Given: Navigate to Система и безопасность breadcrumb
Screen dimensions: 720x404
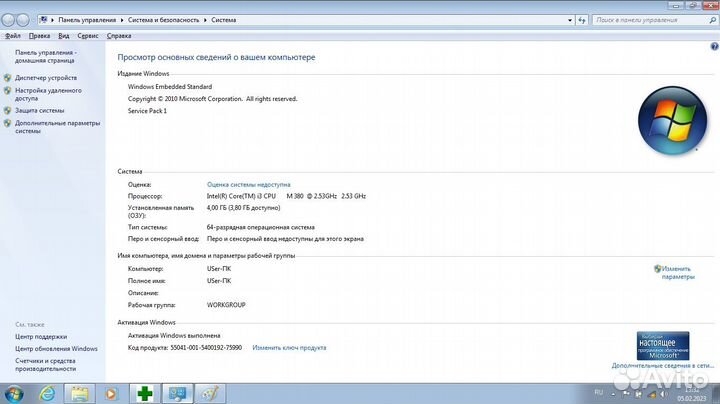Looking at the screenshot, I should tap(163, 20).
